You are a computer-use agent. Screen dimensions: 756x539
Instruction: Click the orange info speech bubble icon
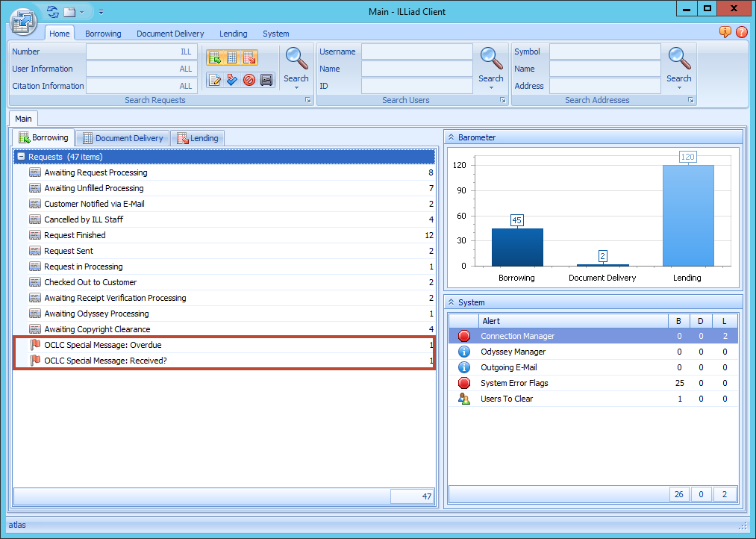(x=725, y=32)
